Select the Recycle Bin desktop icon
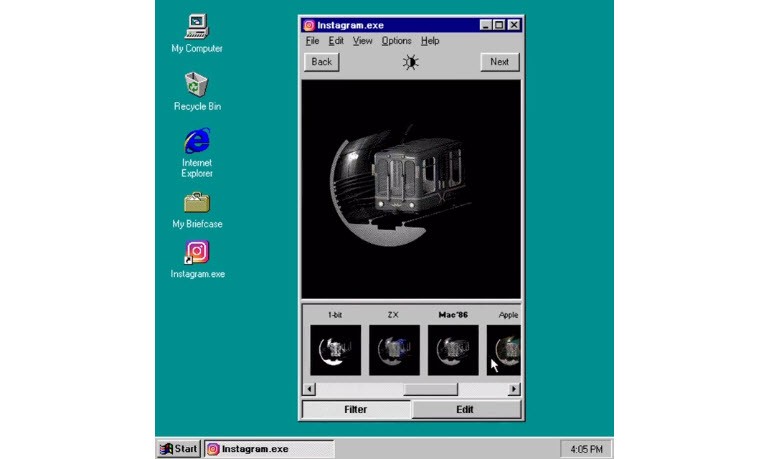 click(x=197, y=91)
